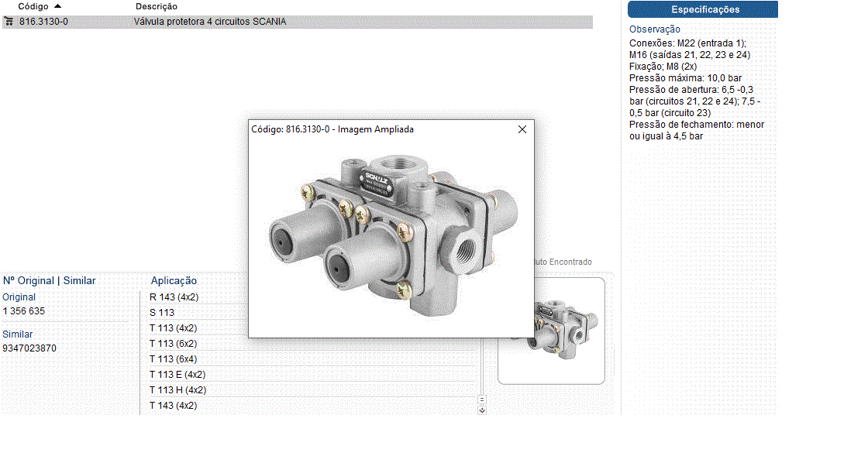
Task: Click the application list scrollbar handle
Action: [481, 400]
